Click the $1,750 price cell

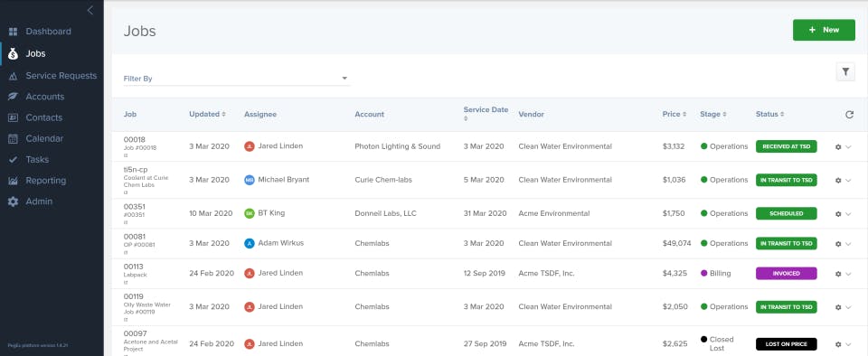click(673, 213)
